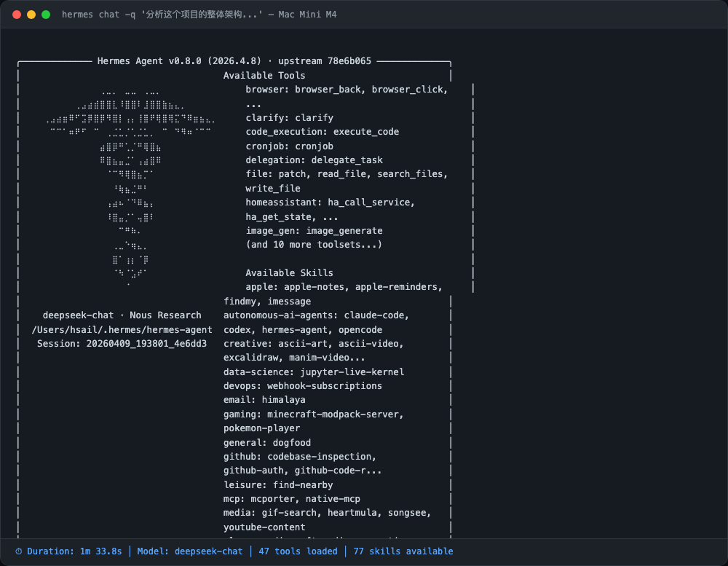Click the 'code_execution: execute_code' line
The width and height of the screenshot is (728, 566).
[323, 132]
